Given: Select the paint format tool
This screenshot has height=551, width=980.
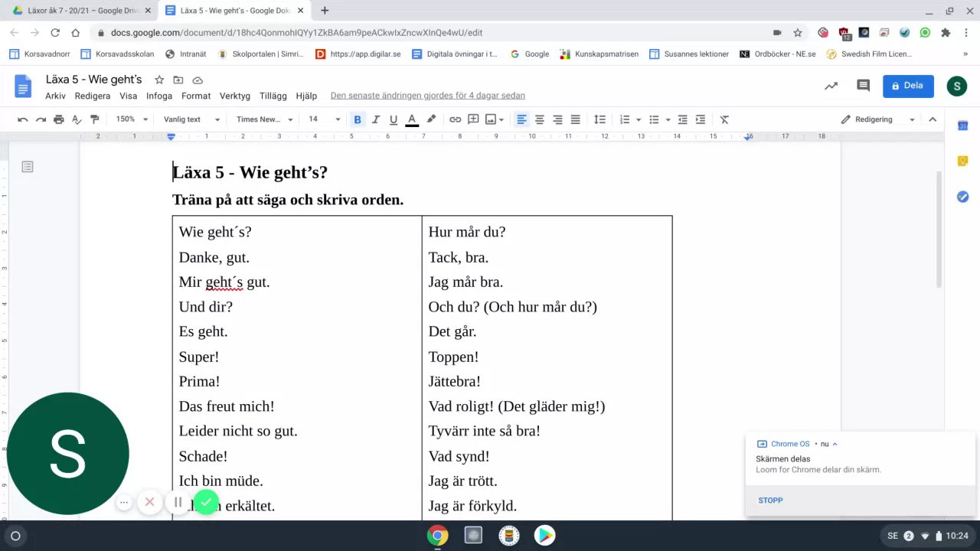Looking at the screenshot, I should [x=95, y=119].
